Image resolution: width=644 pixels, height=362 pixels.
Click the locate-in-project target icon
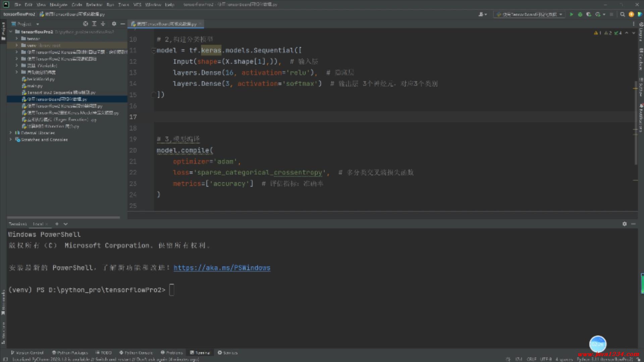click(86, 24)
